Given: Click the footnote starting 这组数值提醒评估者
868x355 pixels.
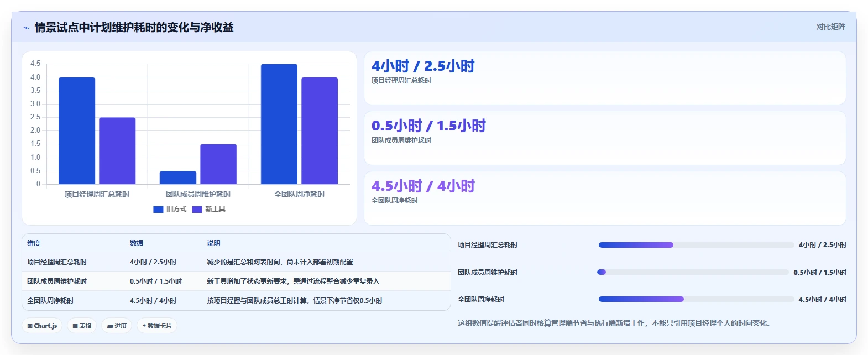Looking at the screenshot, I should tap(614, 323).
